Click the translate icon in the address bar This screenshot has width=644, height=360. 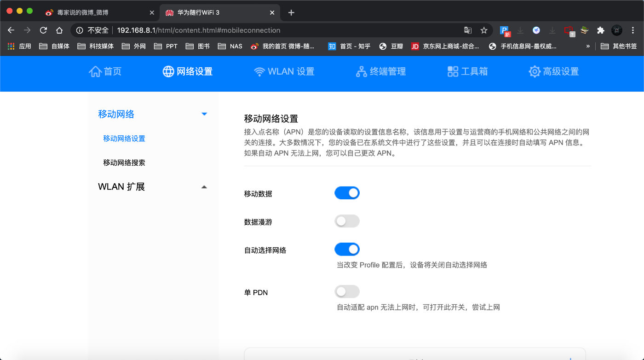tap(468, 30)
